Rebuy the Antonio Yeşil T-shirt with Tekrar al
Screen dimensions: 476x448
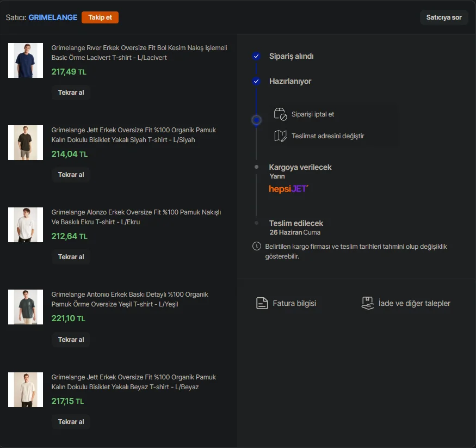tap(71, 340)
